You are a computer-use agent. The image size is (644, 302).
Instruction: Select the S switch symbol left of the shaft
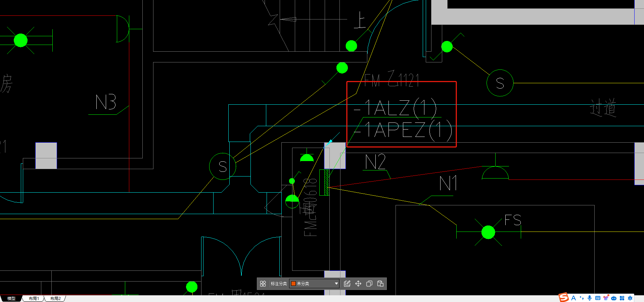223,166
